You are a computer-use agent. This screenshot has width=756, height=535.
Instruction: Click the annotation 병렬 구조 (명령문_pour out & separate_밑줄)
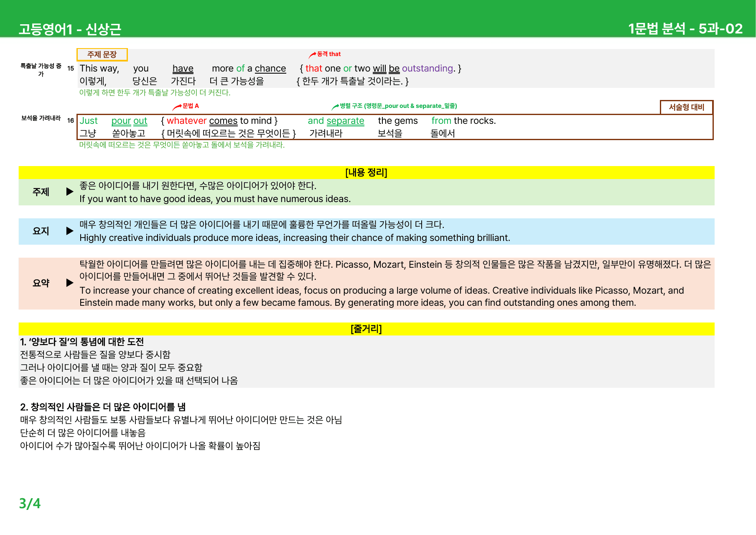point(398,106)
